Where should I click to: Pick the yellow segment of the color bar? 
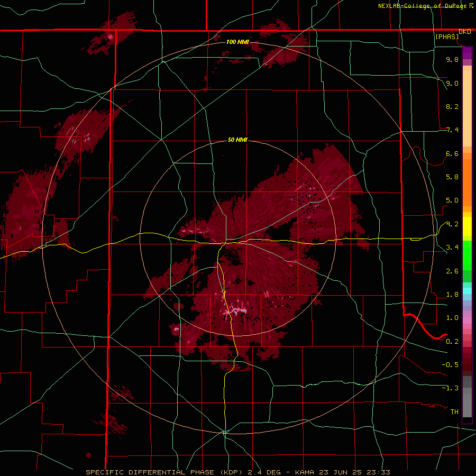467,226
